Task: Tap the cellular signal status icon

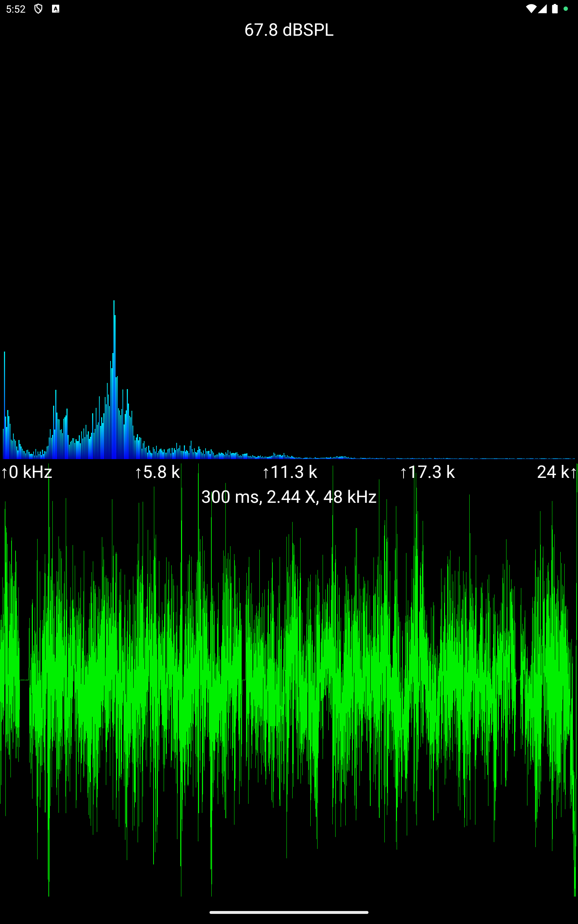Action: click(543, 9)
